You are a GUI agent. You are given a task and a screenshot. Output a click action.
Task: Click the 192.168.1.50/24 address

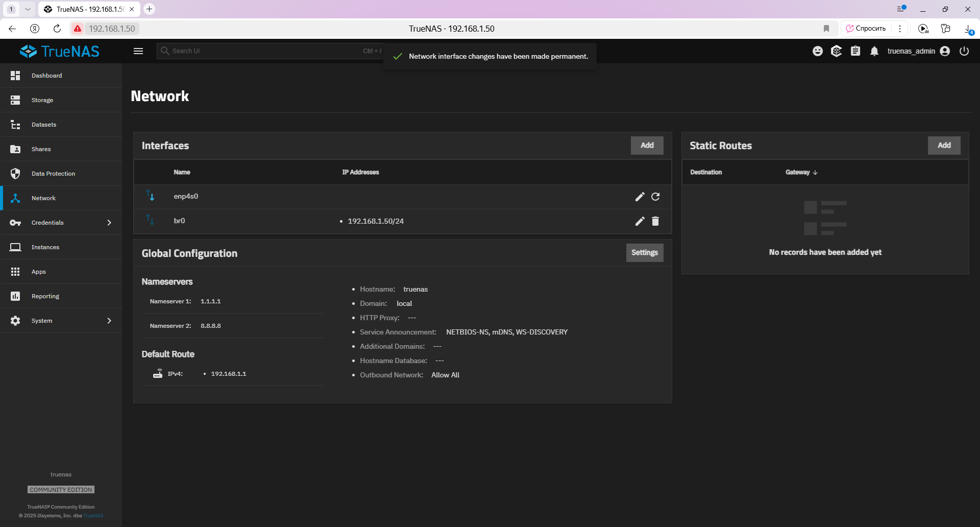376,221
